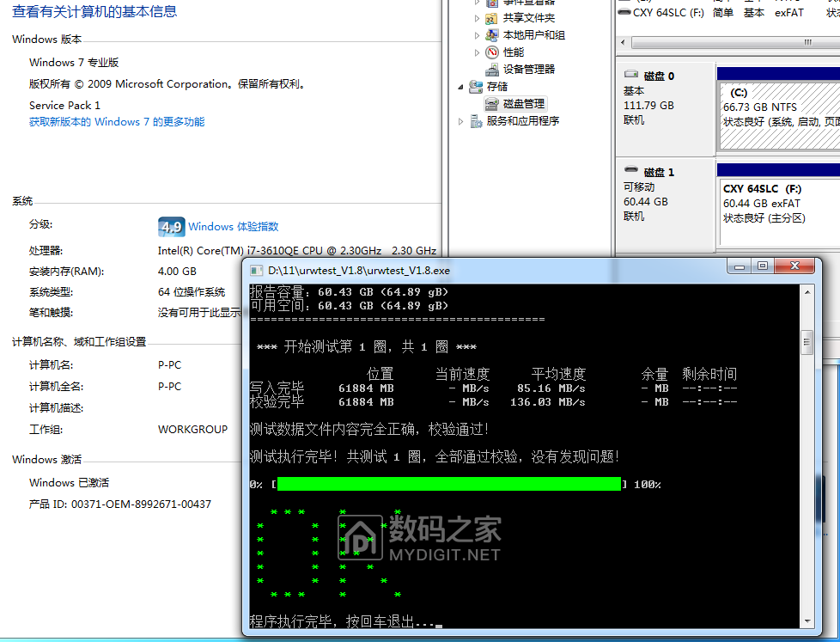Click the 4.00 GB installed RAM value

177,272
